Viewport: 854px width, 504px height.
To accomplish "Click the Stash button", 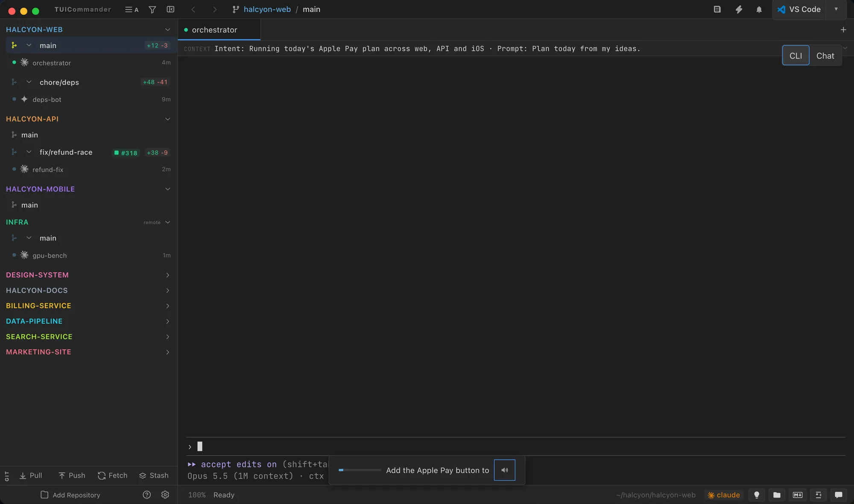I will tap(154, 475).
